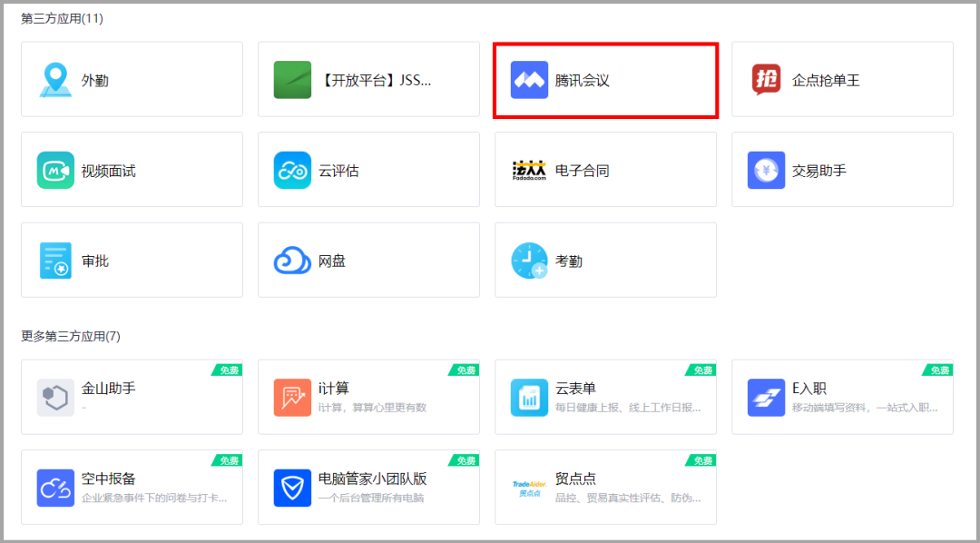Launch the 外勤 application

click(x=132, y=79)
